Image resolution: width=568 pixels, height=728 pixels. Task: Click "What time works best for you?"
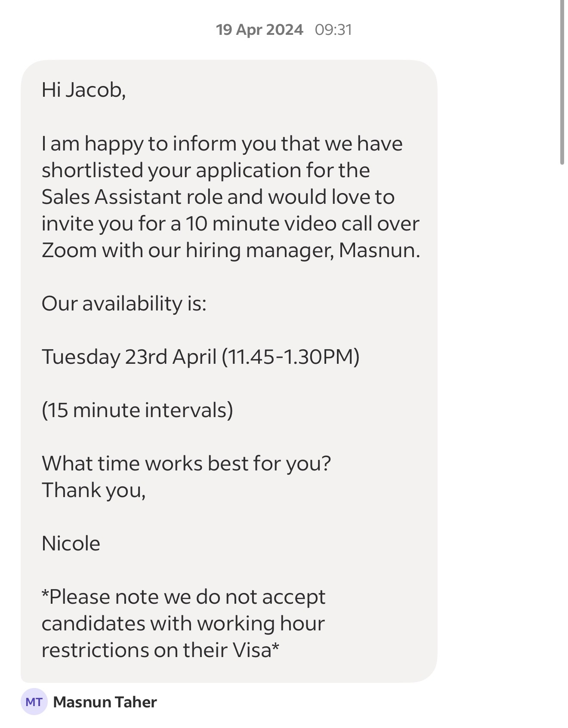coord(186,464)
